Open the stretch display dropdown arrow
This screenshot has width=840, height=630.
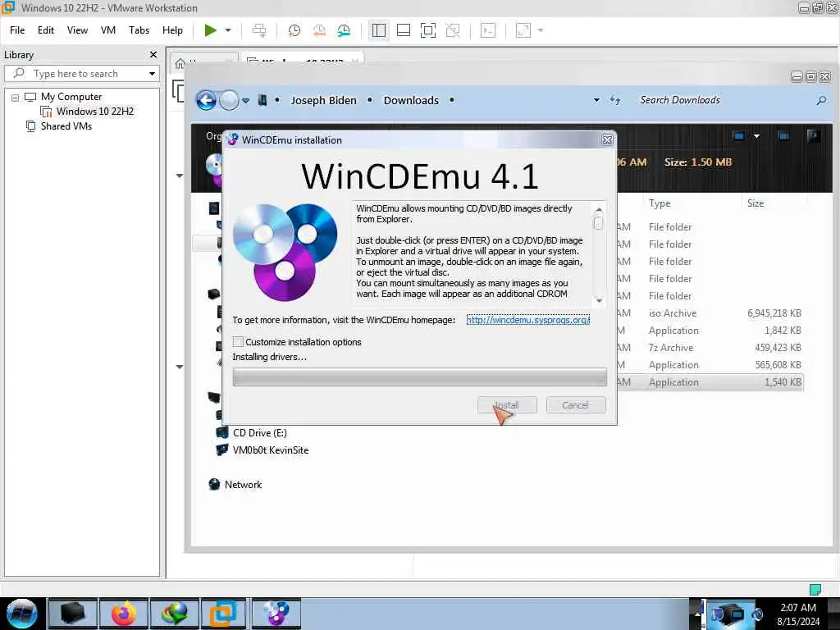pos(541,30)
